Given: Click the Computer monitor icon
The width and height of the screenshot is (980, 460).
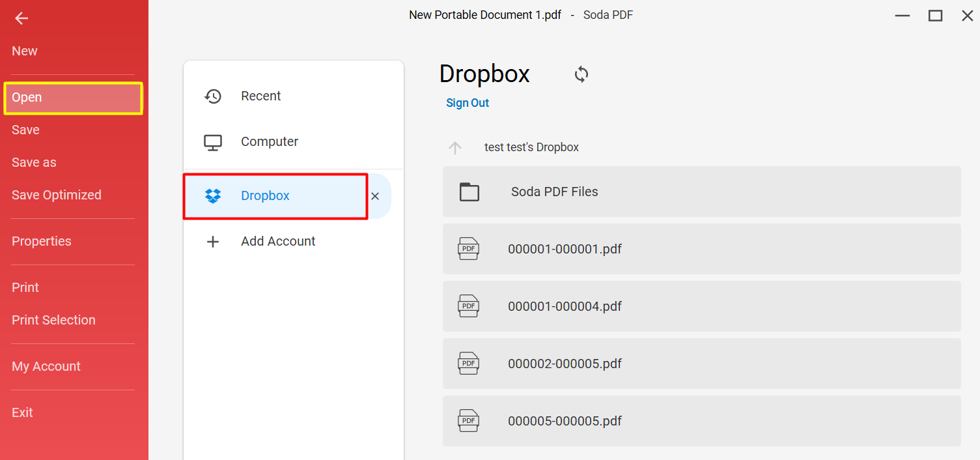Looking at the screenshot, I should coord(213,142).
